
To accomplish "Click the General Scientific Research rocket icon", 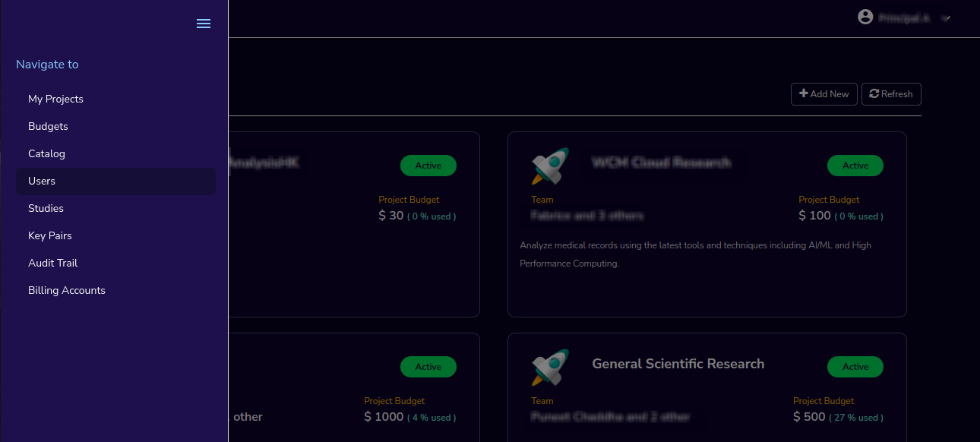I will (551, 368).
